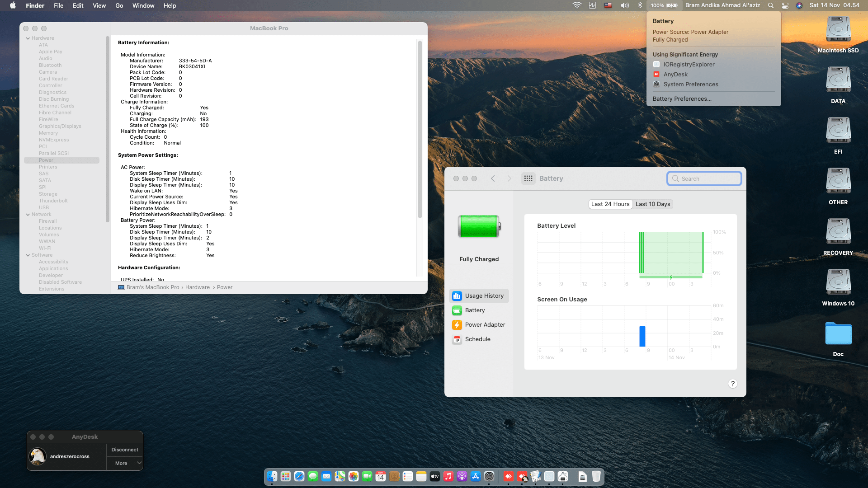Open Battery Preferences from battery menu

(682, 99)
